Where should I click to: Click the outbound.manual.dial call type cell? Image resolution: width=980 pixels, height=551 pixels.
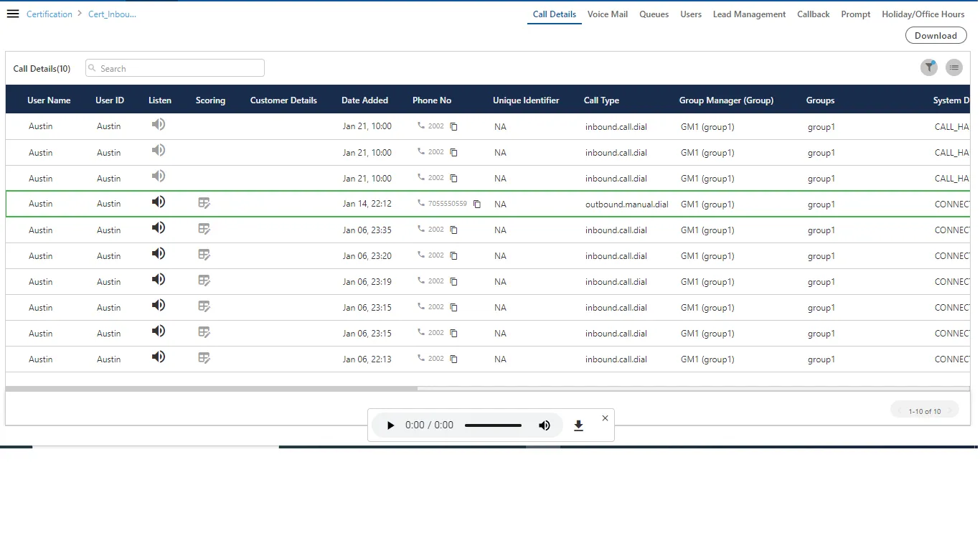tap(627, 204)
